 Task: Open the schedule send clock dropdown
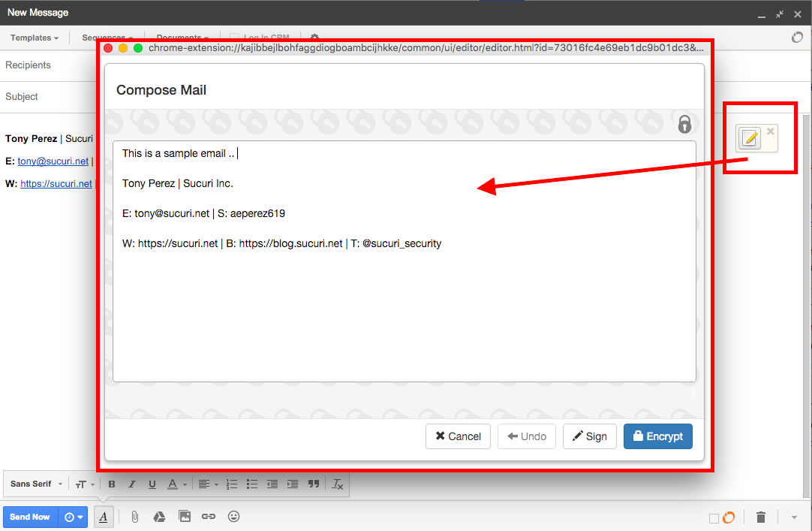[x=73, y=517]
